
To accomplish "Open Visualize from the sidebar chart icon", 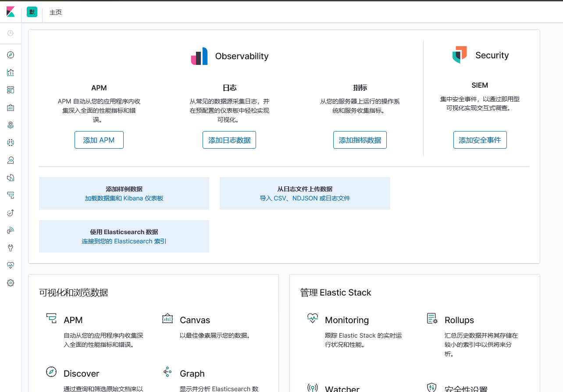I will click(x=11, y=72).
